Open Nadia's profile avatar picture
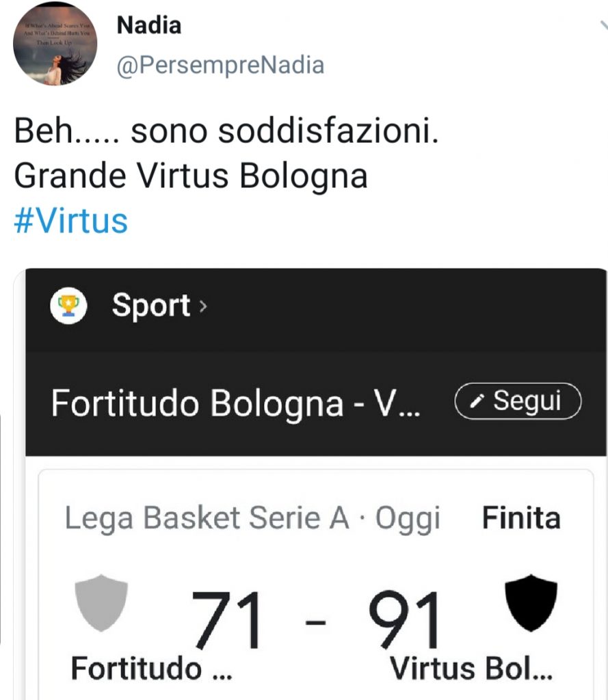This screenshot has width=608, height=700. 55,44
